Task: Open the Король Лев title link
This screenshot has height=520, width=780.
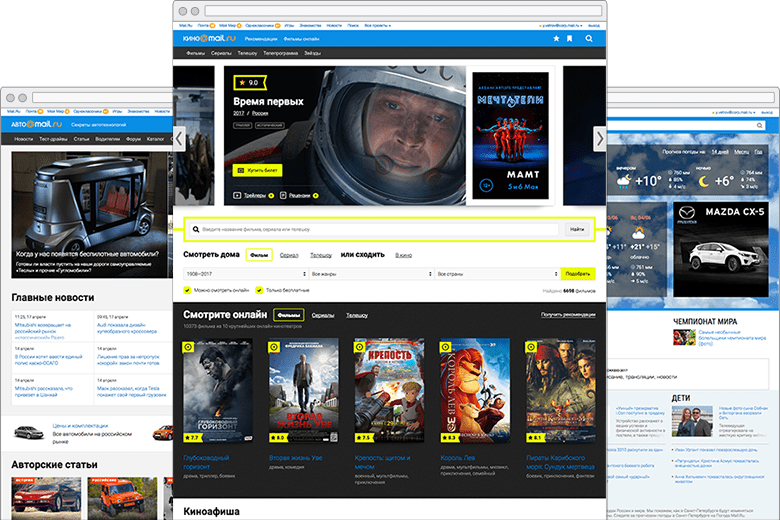Action: tap(458, 458)
